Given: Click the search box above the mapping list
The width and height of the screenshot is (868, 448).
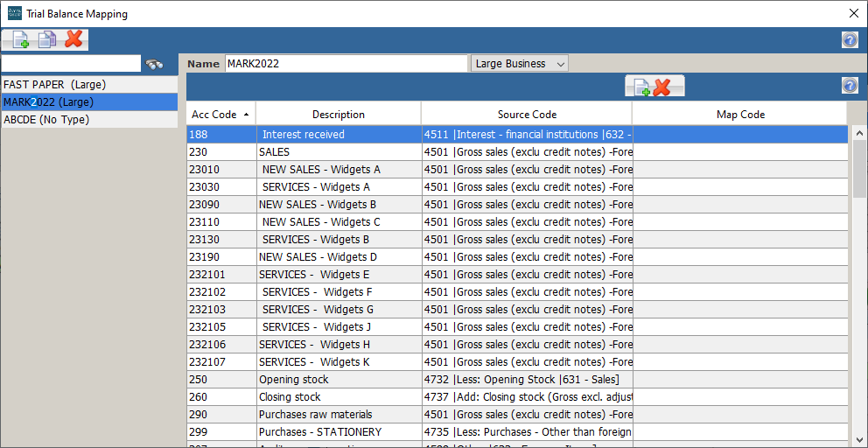Looking at the screenshot, I should coord(71,64).
